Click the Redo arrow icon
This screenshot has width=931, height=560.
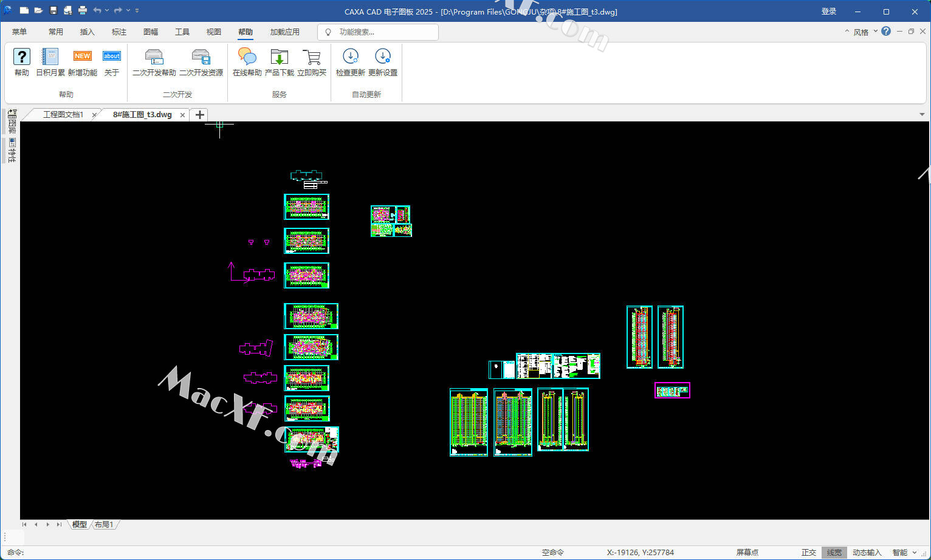(x=118, y=10)
